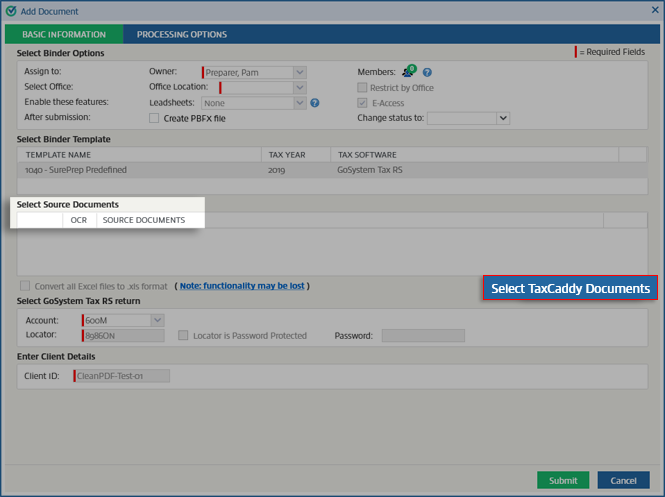Image resolution: width=665 pixels, height=497 pixels.
Task: Select the Basic Information tab
Action: coord(63,34)
